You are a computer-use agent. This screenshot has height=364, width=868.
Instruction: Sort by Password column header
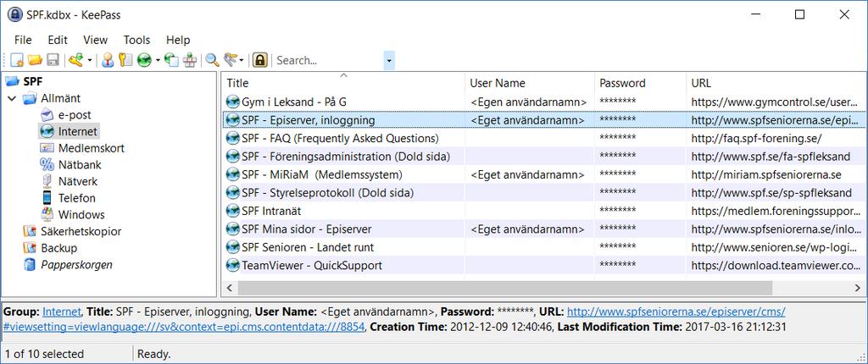(641, 83)
